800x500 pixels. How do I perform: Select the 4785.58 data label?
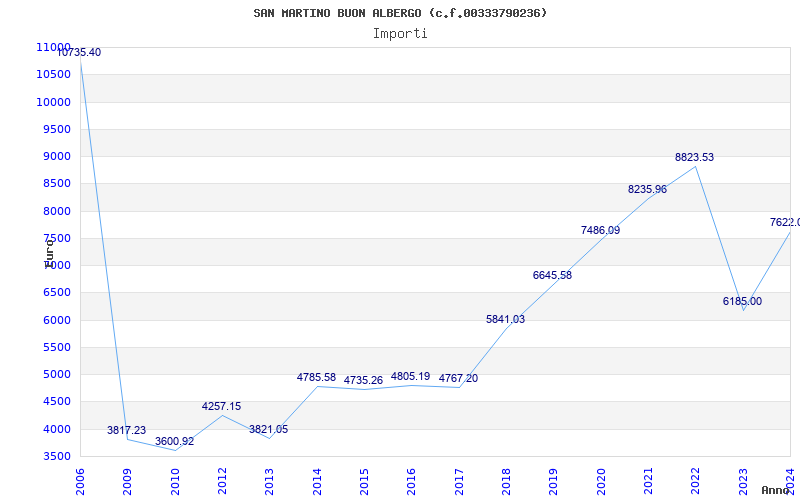point(316,378)
